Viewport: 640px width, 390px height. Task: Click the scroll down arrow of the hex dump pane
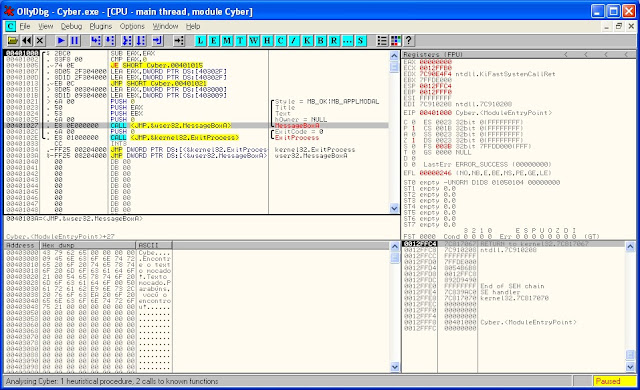point(394,367)
